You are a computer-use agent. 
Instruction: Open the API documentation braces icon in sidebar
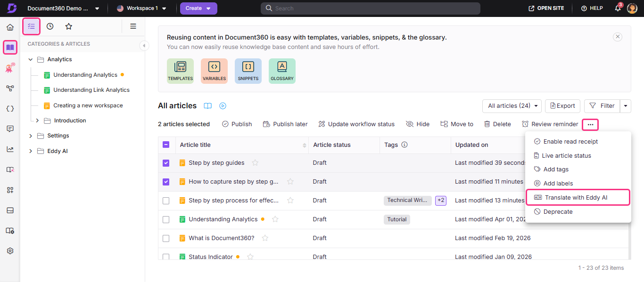pos(10,108)
